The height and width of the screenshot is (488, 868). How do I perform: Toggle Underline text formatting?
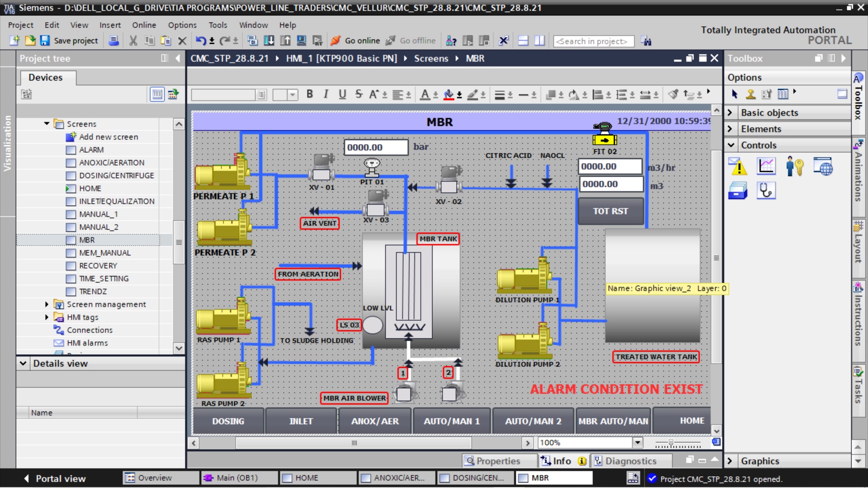(342, 94)
